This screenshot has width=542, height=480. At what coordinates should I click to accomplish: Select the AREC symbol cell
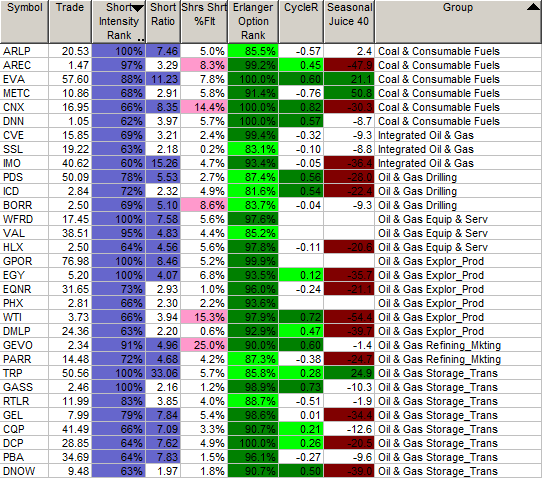click(x=24, y=65)
